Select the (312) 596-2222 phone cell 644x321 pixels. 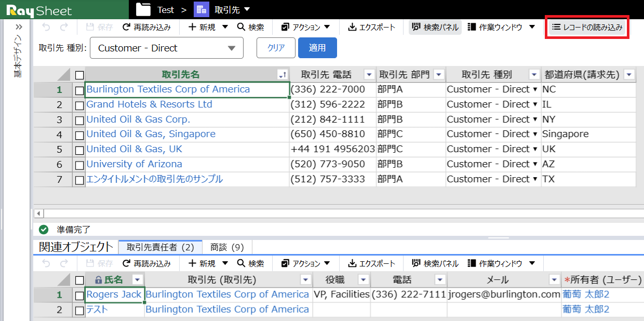tap(333, 104)
